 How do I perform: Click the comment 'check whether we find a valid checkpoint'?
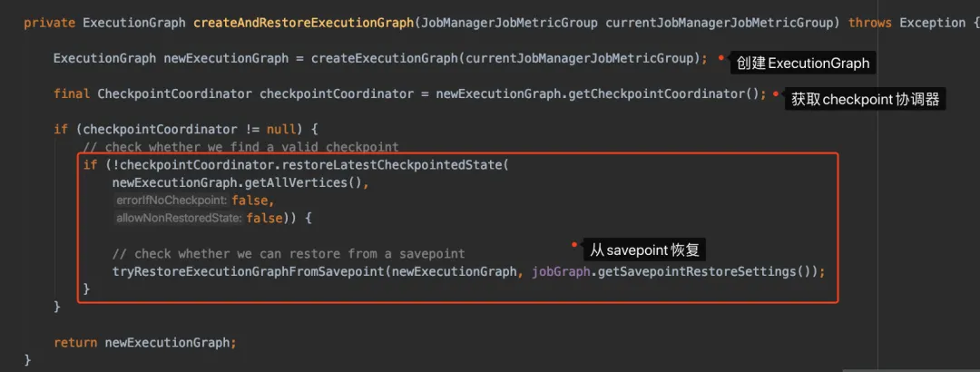click(x=240, y=148)
